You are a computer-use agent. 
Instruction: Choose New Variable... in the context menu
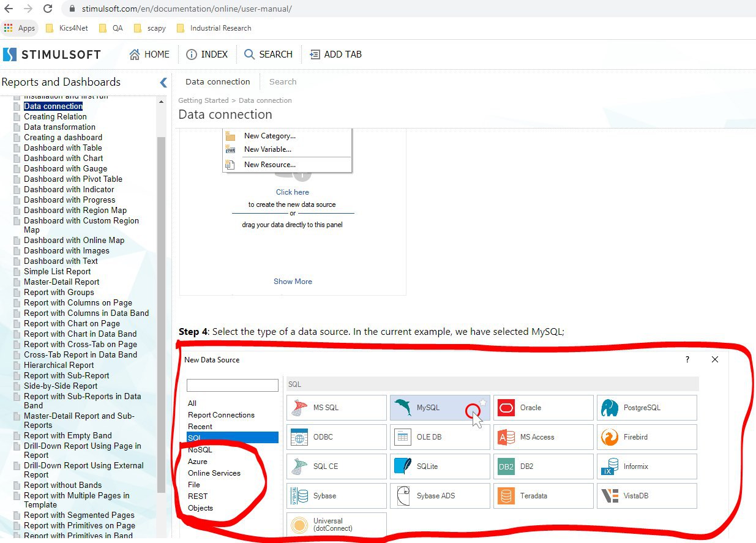[268, 149]
